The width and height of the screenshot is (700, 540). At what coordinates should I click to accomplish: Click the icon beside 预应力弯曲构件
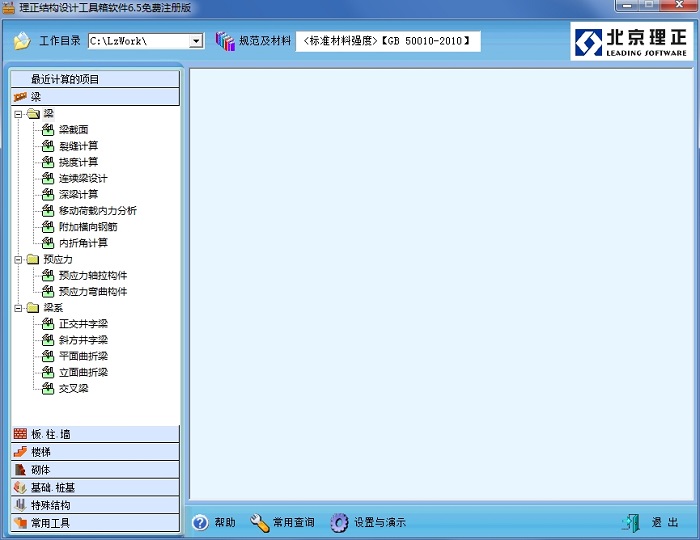(x=48, y=291)
